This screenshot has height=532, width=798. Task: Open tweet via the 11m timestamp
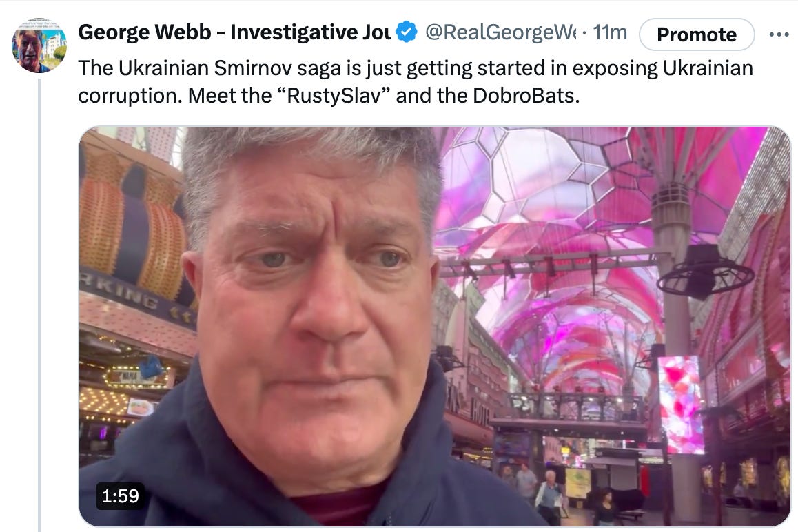[x=610, y=32]
